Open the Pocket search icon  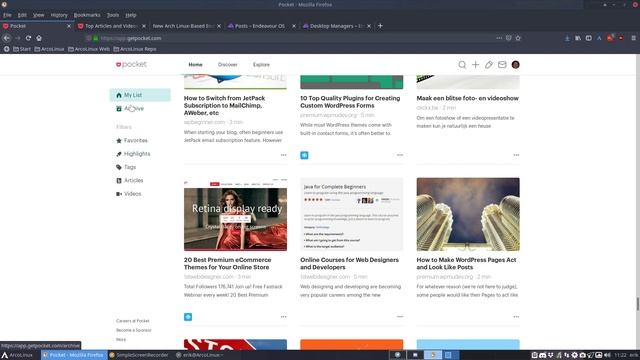point(462,64)
